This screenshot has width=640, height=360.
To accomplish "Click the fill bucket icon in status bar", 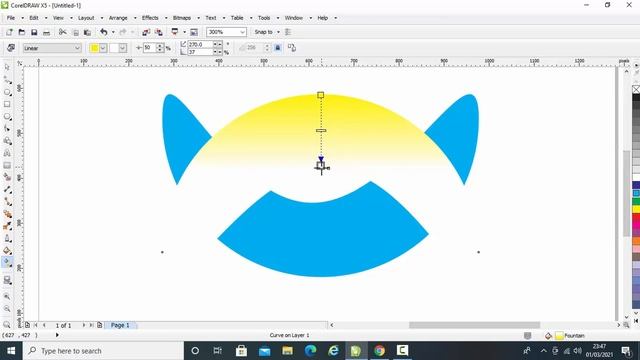I will (x=548, y=336).
